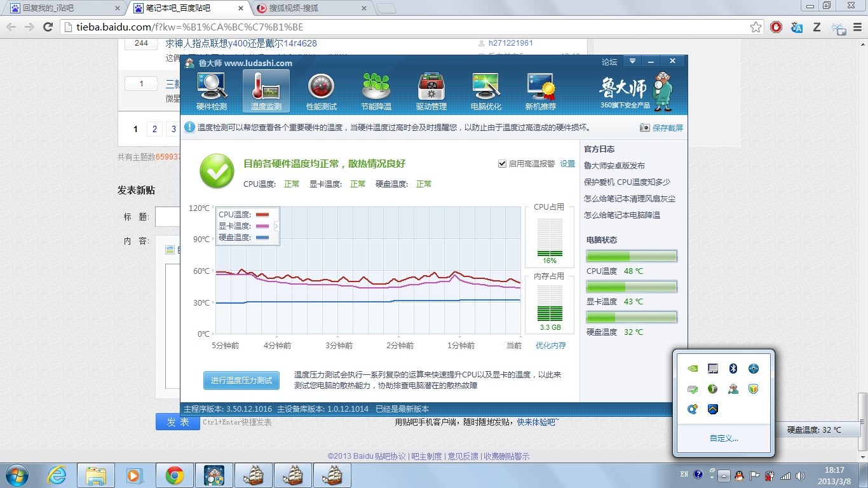
Task: Click the 进行温度压力测试 button
Action: (x=241, y=380)
